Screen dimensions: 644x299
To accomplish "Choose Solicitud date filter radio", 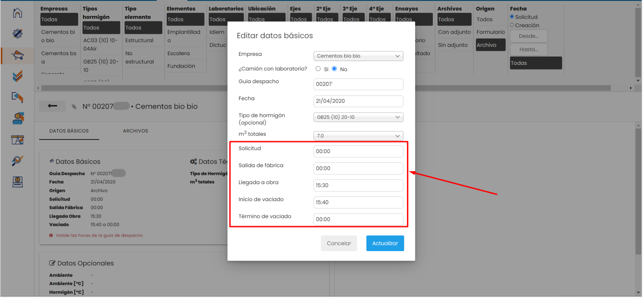I will pyautogui.click(x=512, y=17).
